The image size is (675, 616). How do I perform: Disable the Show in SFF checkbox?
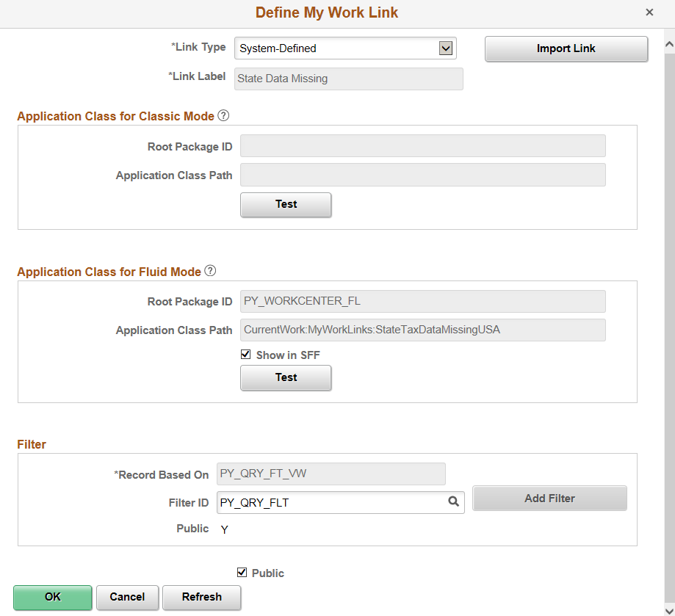pyautogui.click(x=245, y=355)
